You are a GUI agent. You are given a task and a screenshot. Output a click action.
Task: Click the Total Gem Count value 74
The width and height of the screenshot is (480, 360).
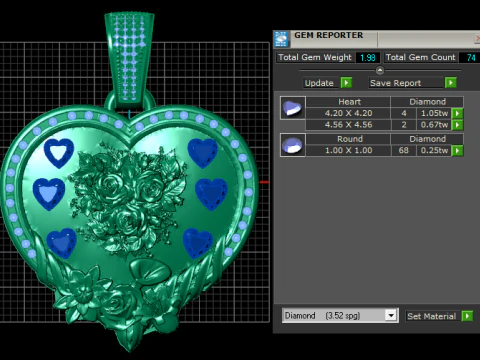click(x=470, y=58)
